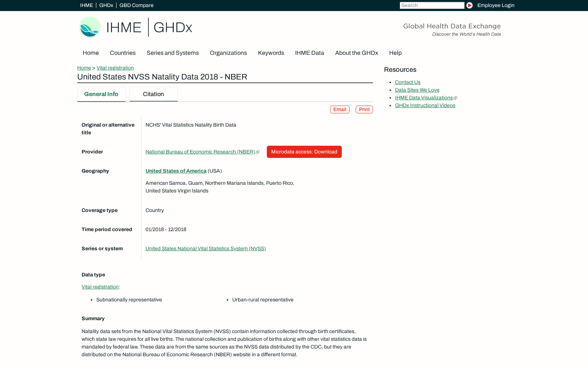The image size is (588, 368).
Task: Open IHME link in top bar
Action: tap(86, 5)
